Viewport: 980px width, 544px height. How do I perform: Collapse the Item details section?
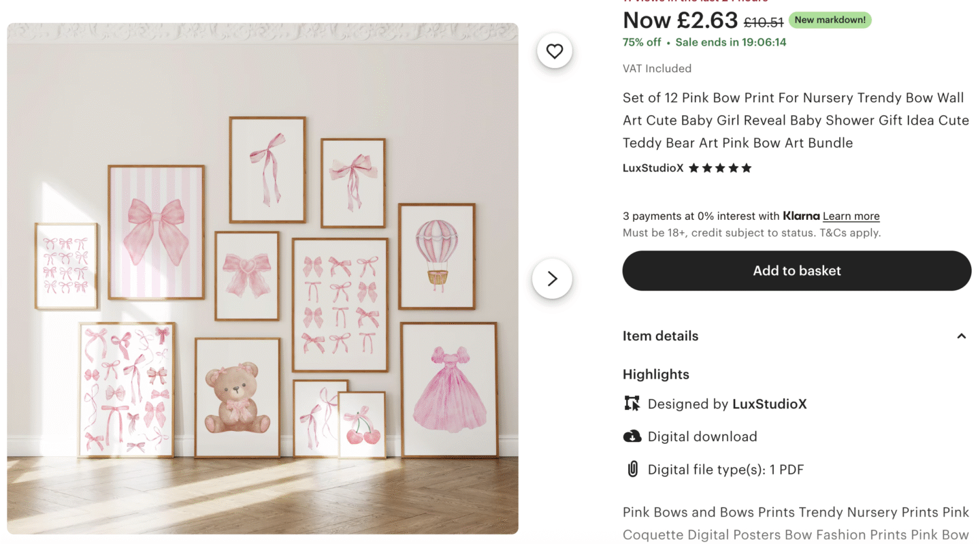(961, 336)
